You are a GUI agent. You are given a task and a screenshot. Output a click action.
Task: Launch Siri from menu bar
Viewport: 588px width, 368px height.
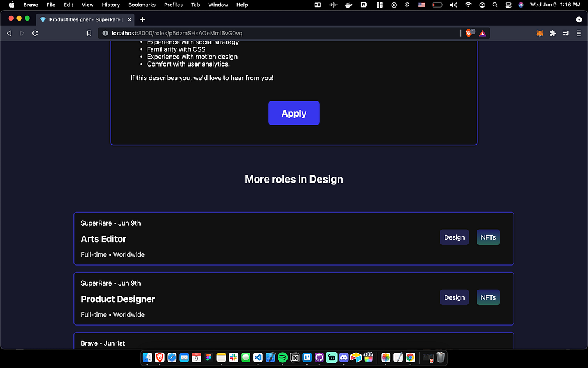[521, 5]
